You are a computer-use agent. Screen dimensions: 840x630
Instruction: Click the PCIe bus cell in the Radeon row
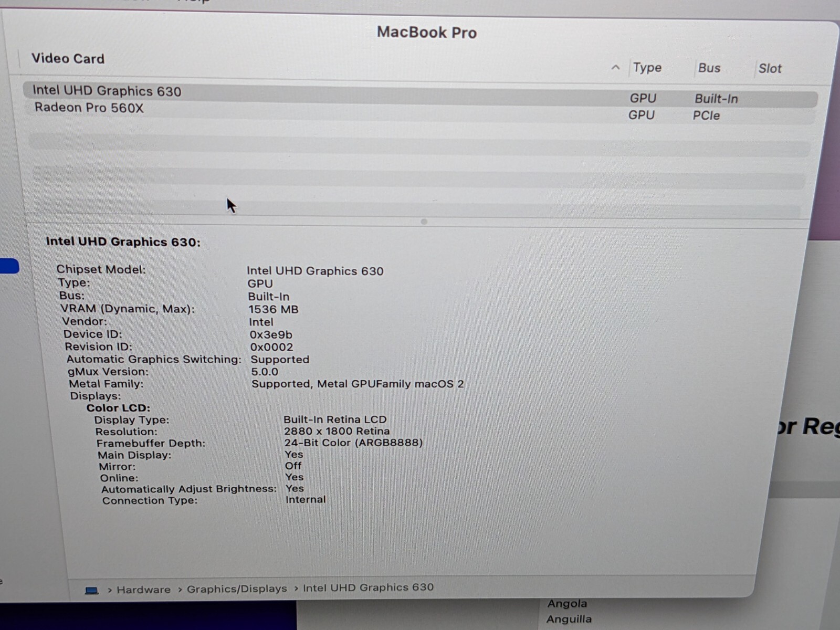click(x=706, y=115)
